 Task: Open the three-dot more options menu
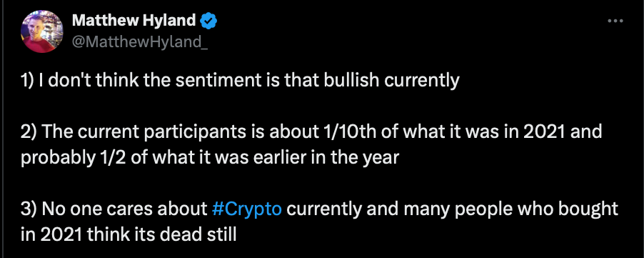pyautogui.click(x=615, y=21)
